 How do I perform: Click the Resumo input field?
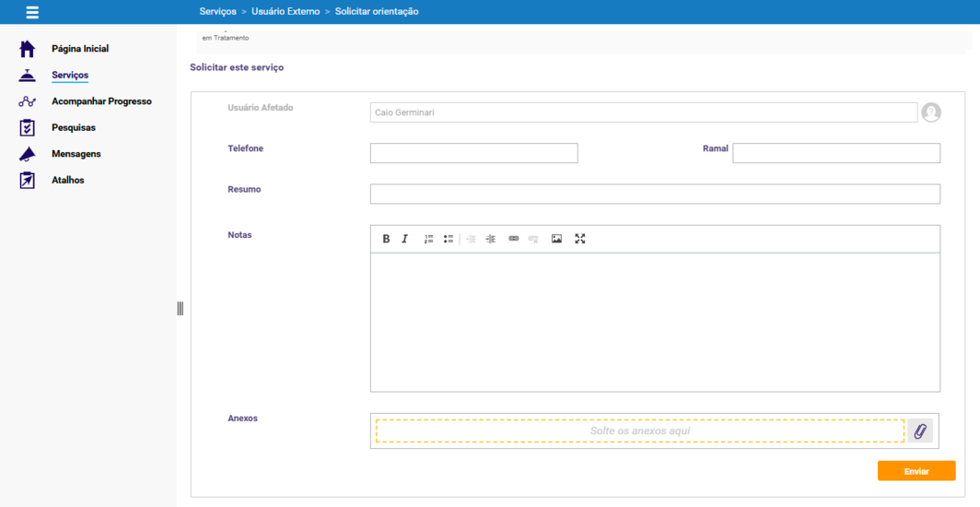tap(655, 194)
